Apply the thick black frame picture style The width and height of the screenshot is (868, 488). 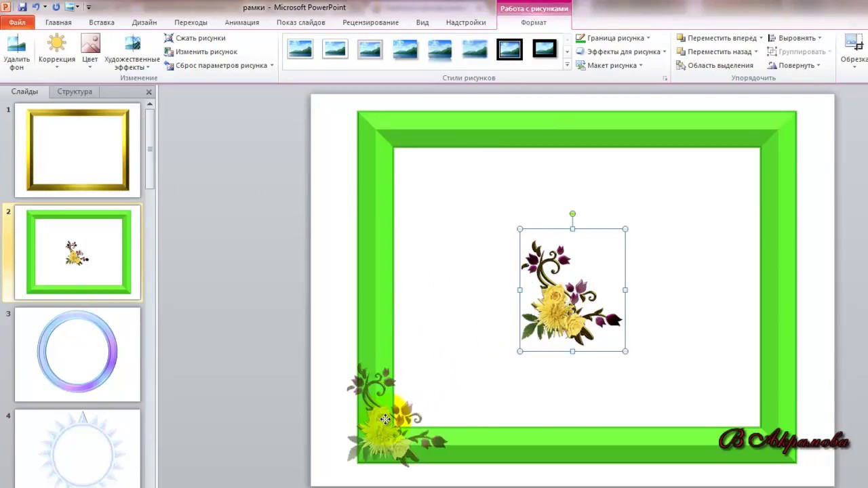pyautogui.click(x=545, y=49)
